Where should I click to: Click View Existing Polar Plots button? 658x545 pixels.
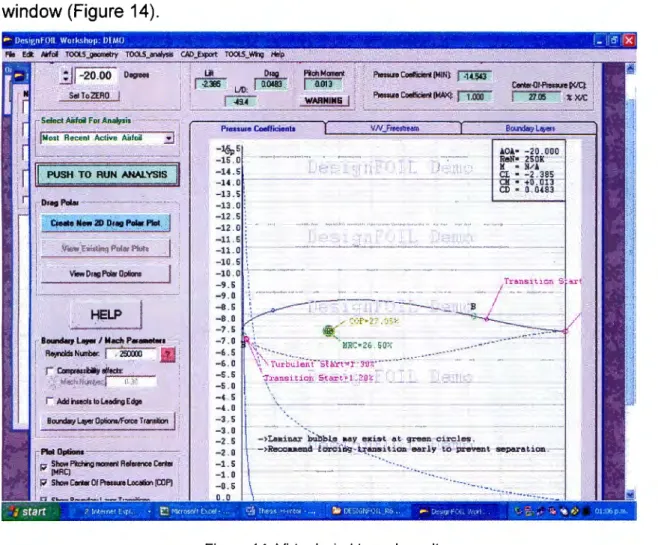105,248
